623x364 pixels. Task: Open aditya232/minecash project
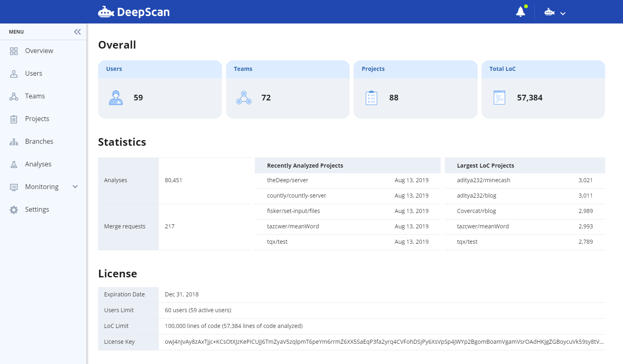coord(484,180)
